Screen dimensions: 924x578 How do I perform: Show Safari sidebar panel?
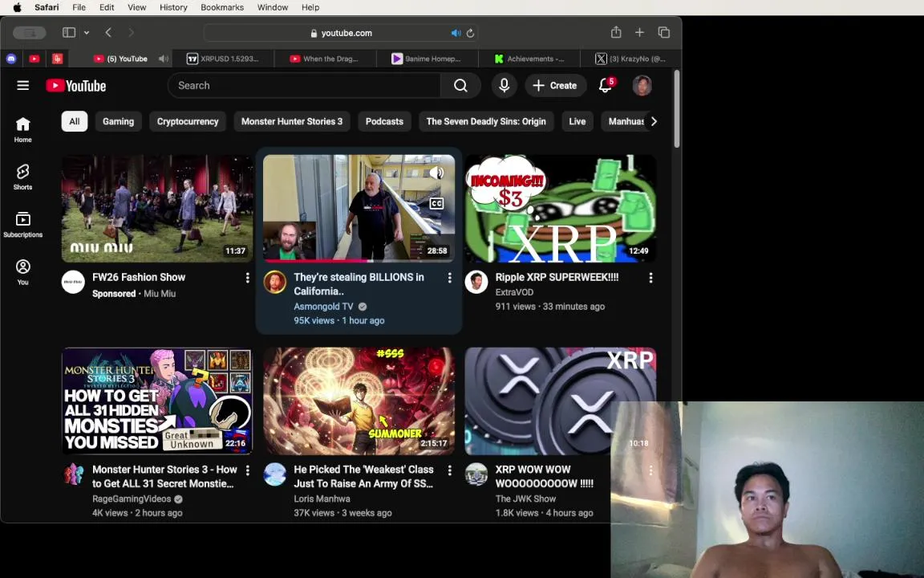pyautogui.click(x=69, y=32)
